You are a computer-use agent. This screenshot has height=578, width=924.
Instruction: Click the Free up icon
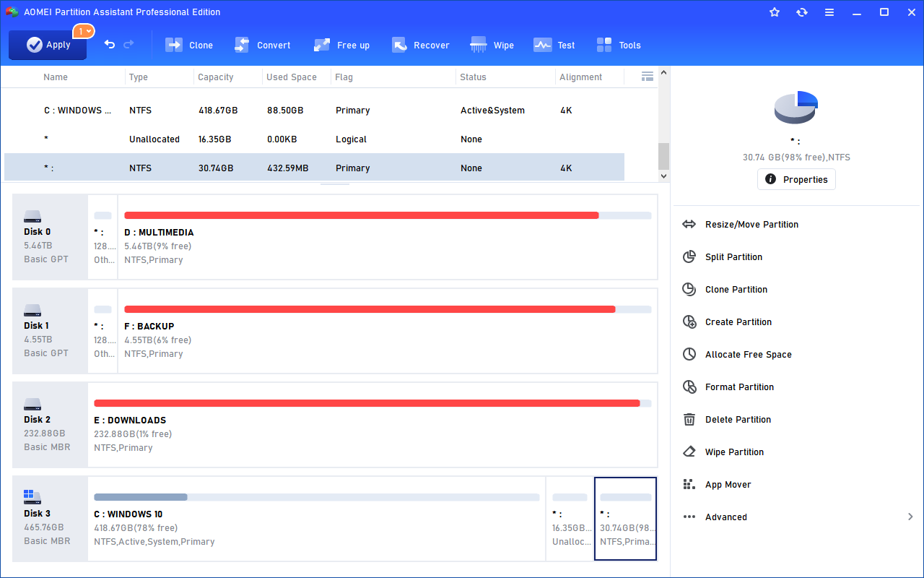322,45
